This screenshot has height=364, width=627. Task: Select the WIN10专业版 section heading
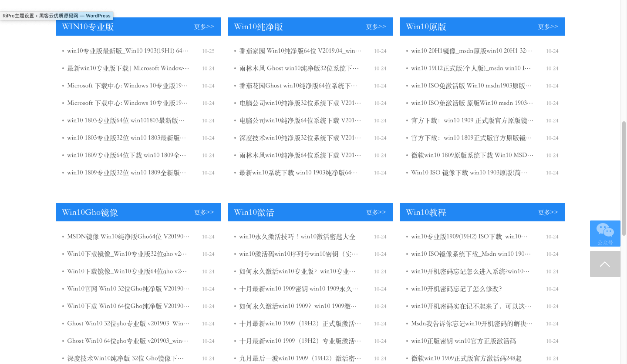88,27
